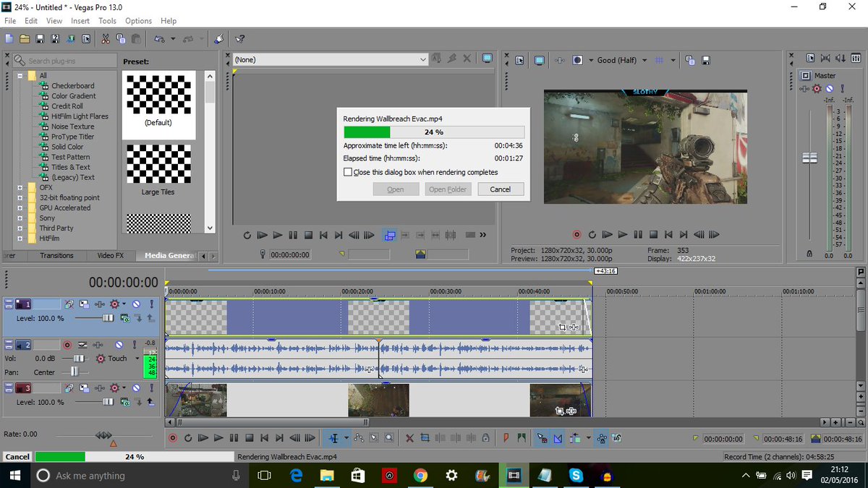Open the Options menu
The width and height of the screenshot is (868, 488).
click(x=138, y=21)
